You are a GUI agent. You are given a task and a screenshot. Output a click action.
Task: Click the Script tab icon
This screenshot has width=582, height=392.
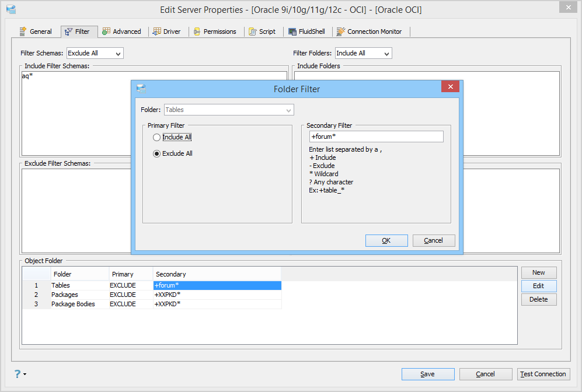[253, 32]
